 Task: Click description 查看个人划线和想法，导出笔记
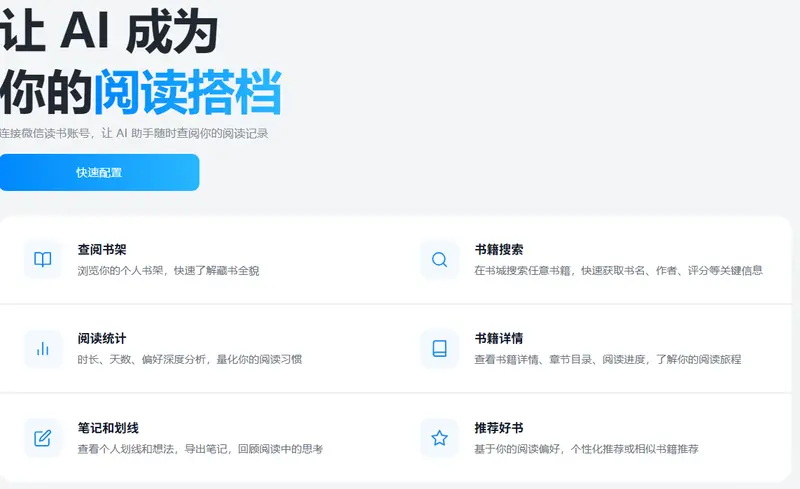152,449
